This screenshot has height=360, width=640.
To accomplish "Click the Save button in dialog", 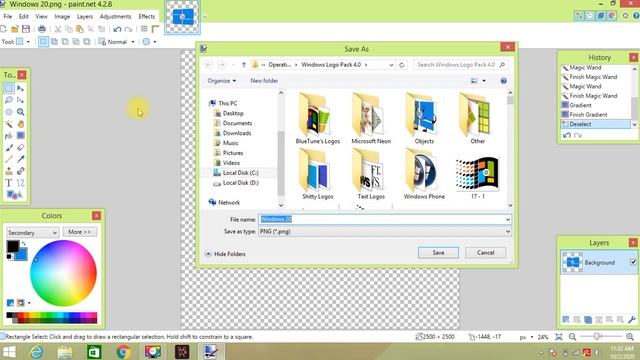I will (x=438, y=253).
